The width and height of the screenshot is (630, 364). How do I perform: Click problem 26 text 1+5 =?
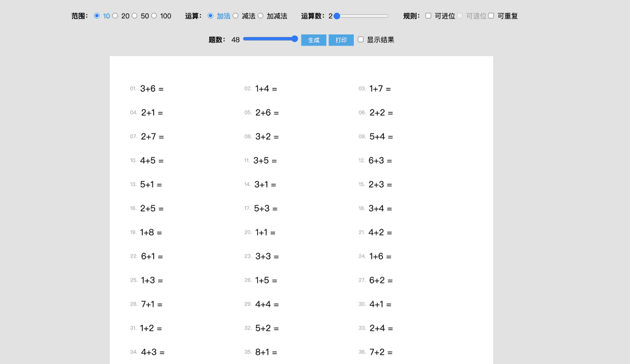coord(266,280)
